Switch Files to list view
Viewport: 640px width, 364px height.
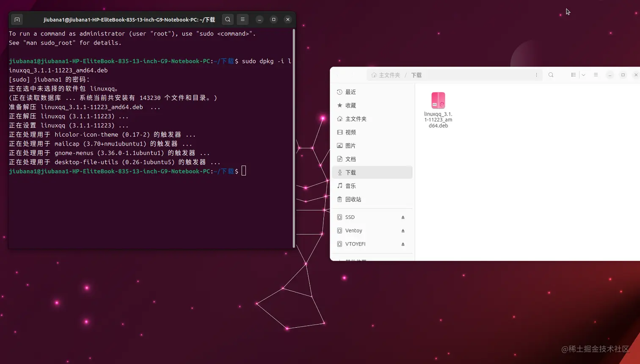tap(574, 75)
